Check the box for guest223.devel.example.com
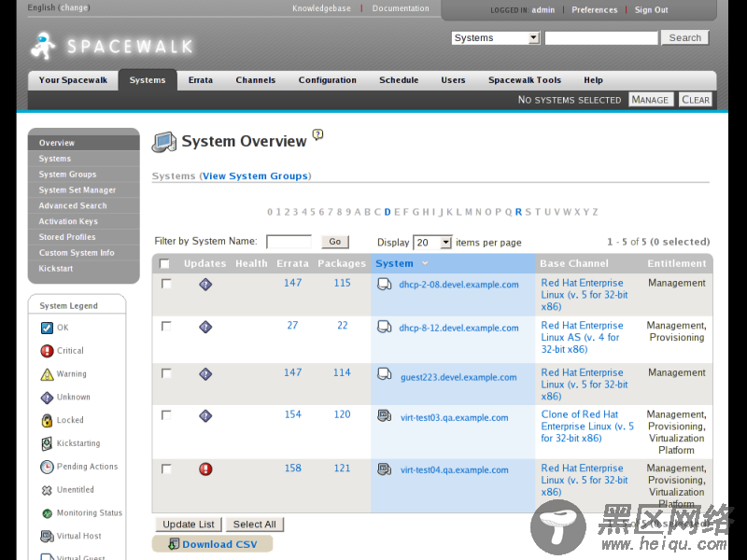The image size is (747, 560). point(166,373)
